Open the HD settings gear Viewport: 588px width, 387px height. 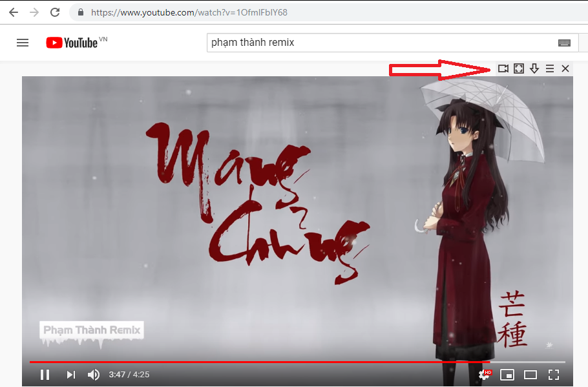(x=485, y=375)
